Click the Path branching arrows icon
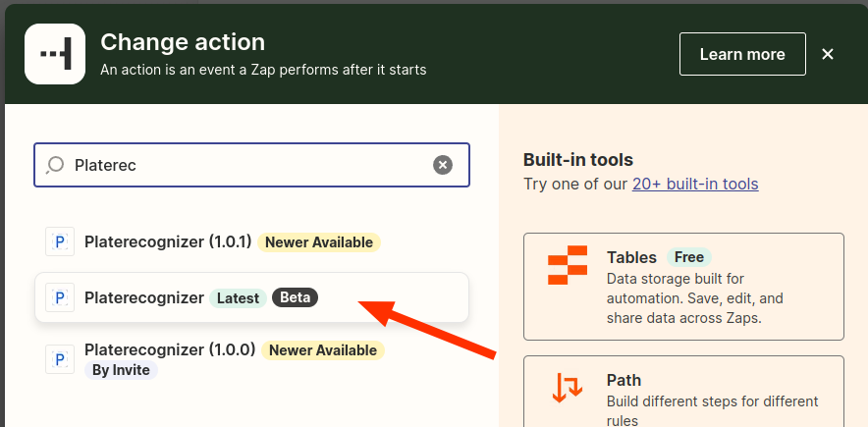Image resolution: width=868 pixels, height=427 pixels. 568,388
